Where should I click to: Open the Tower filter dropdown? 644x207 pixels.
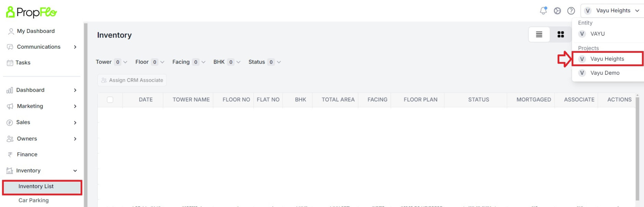pos(112,62)
